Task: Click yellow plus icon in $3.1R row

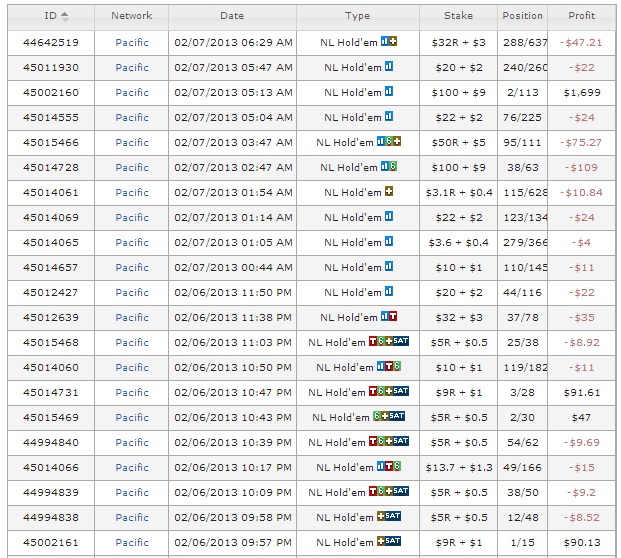Action: point(389,192)
